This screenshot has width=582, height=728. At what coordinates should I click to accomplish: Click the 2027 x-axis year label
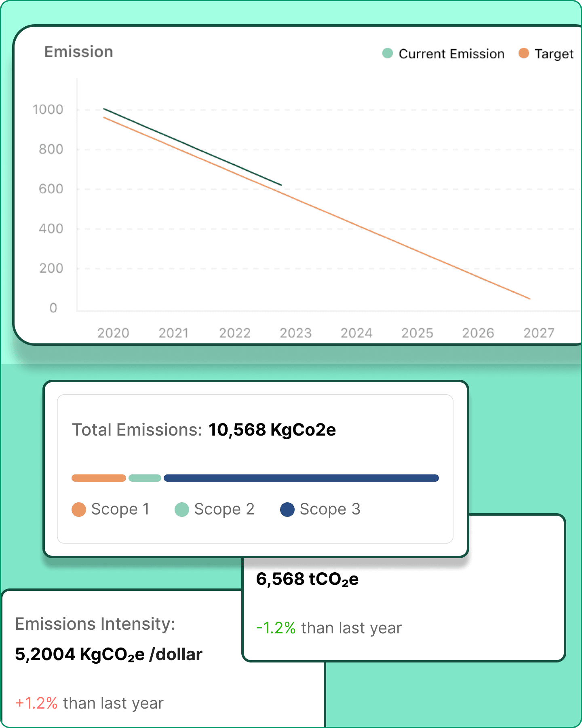pos(539,333)
